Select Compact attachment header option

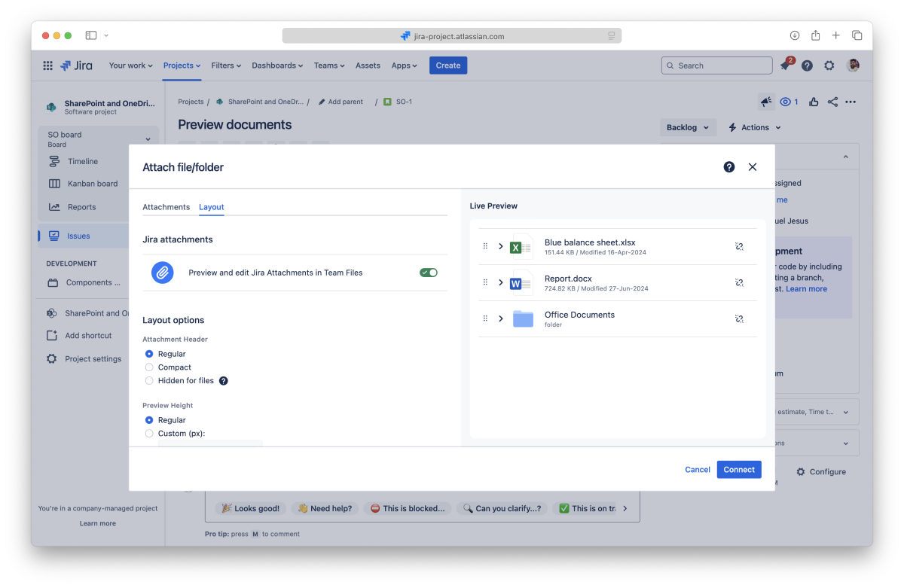click(149, 367)
